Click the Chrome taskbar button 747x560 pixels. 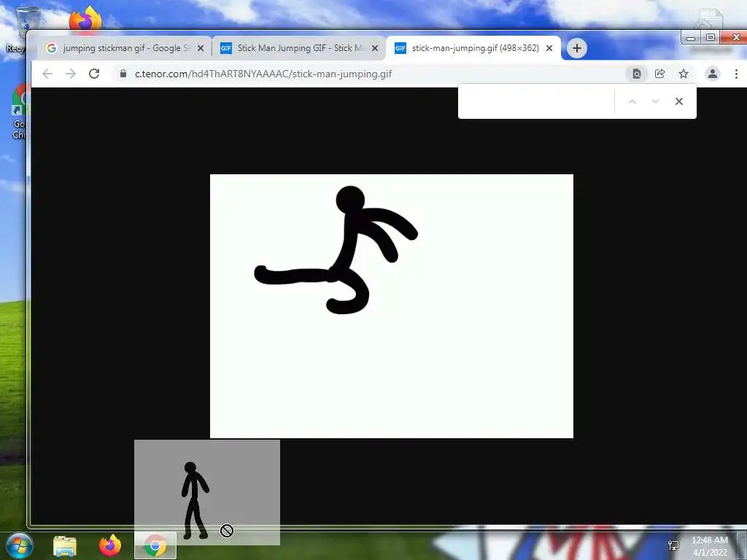tap(155, 546)
